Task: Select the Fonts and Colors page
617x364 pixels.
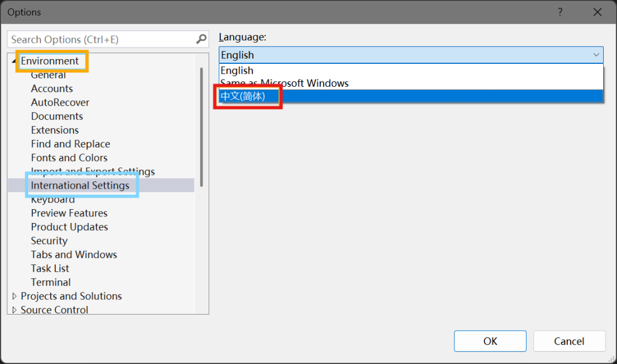Action: coord(69,157)
